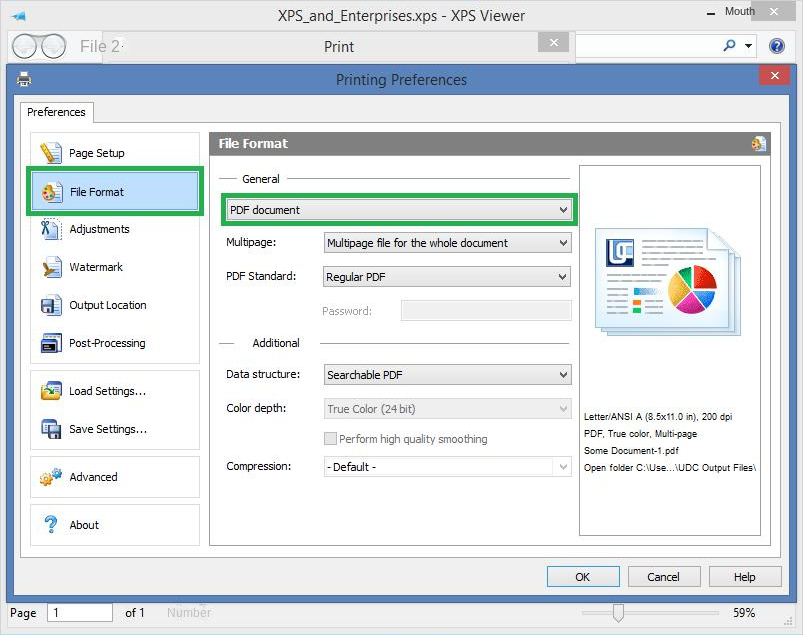Click 'Some Document-1.pdf' text
Viewport: 803px width, 635px height.
pos(631,451)
